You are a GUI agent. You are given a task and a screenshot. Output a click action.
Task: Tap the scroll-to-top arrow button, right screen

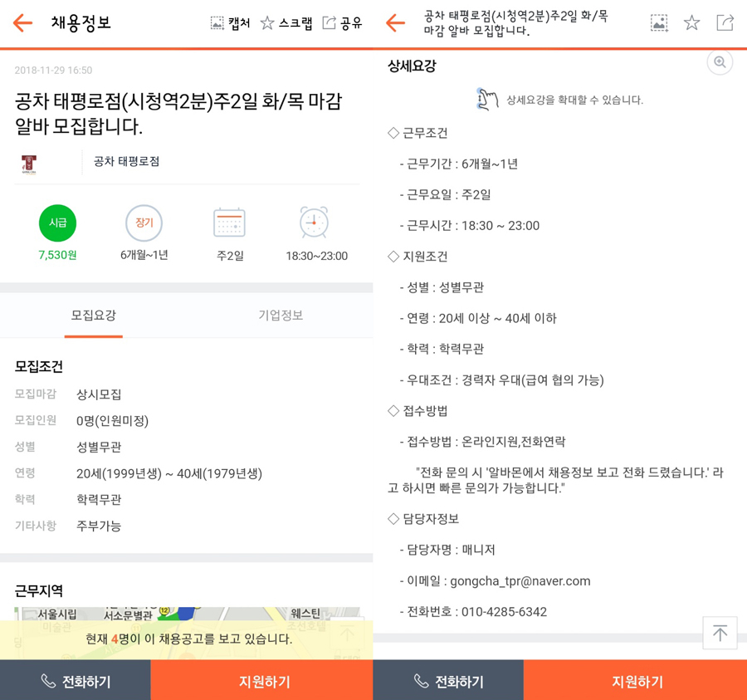(x=720, y=633)
